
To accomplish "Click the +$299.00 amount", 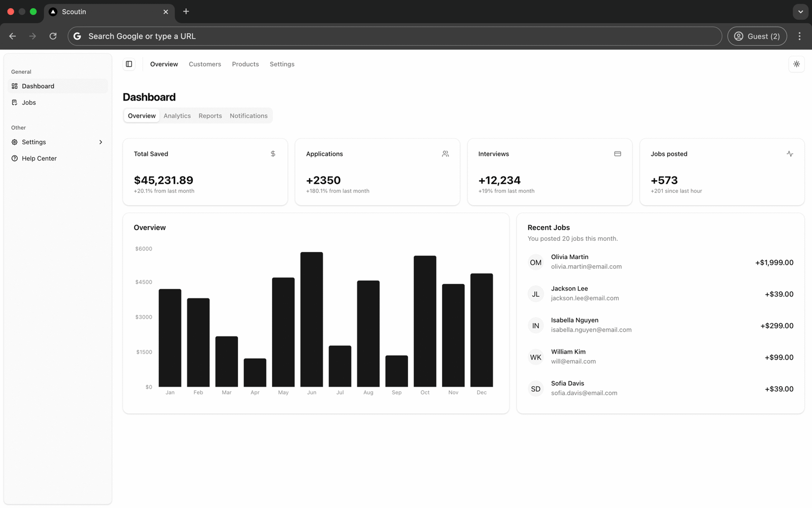I will click(x=776, y=326).
